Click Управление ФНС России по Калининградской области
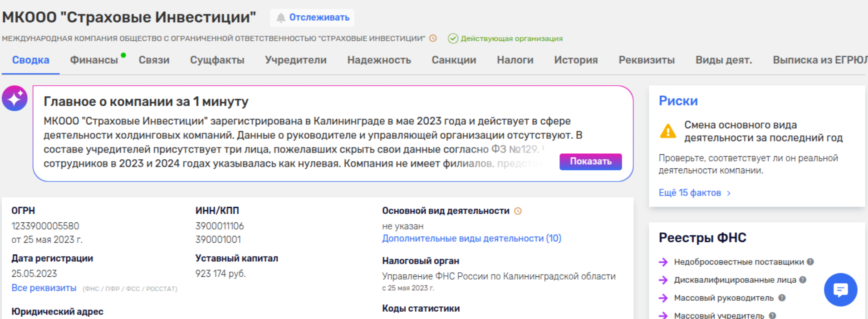This screenshot has height=319, width=868. click(x=499, y=276)
